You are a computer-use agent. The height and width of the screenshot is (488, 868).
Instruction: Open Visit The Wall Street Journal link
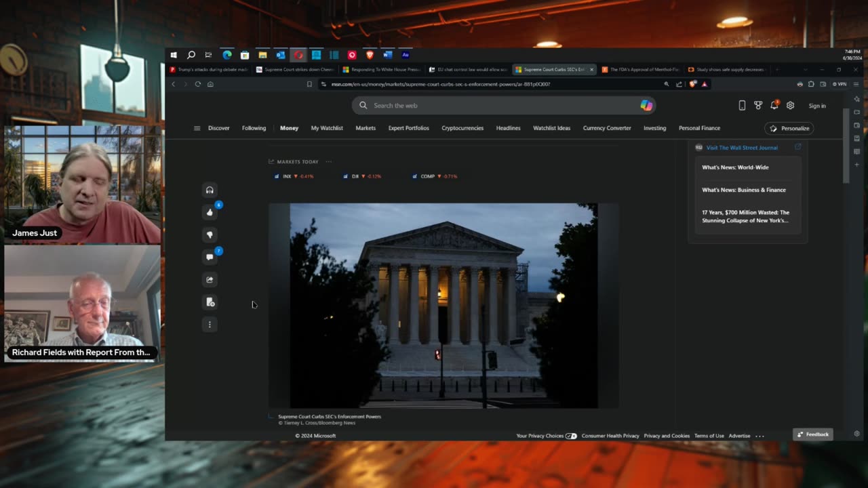(742, 147)
